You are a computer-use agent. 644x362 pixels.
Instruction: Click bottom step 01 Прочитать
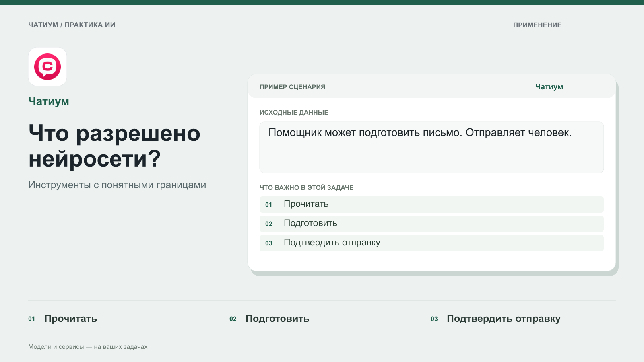(x=63, y=319)
